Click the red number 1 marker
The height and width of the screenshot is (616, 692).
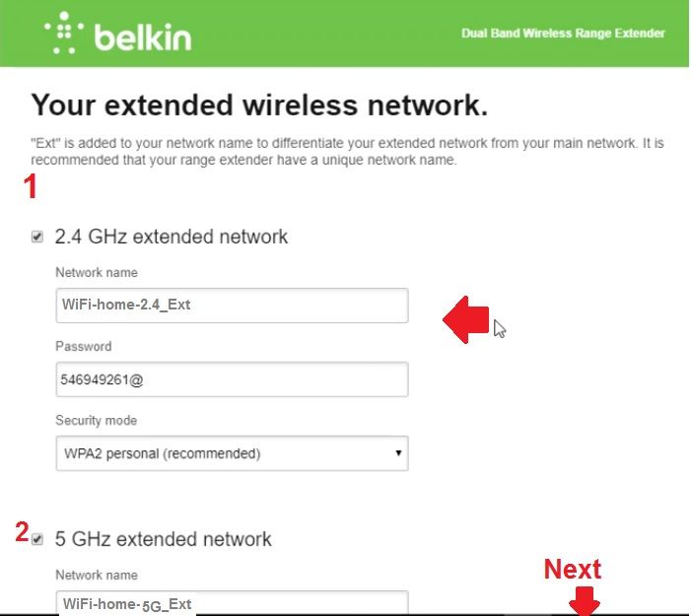[32, 187]
